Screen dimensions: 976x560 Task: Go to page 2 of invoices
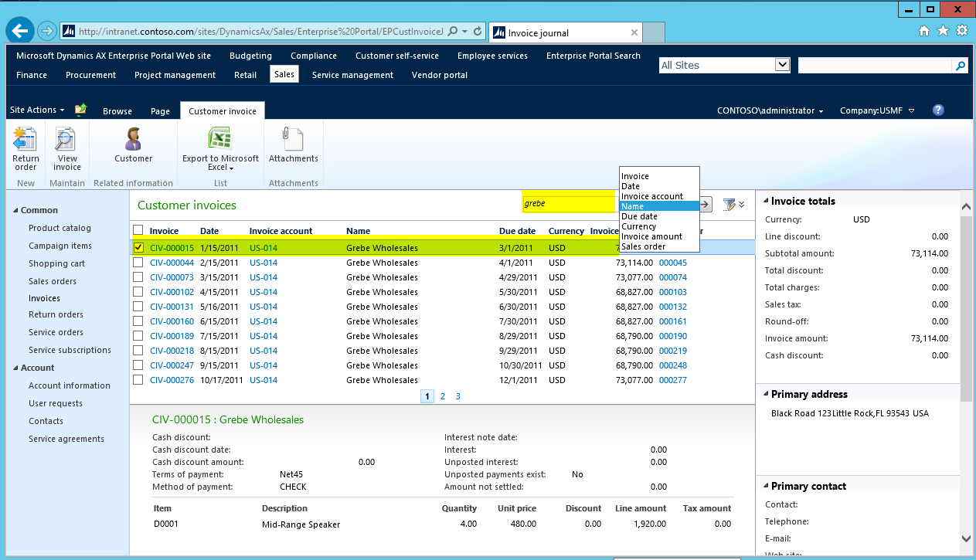coord(443,396)
